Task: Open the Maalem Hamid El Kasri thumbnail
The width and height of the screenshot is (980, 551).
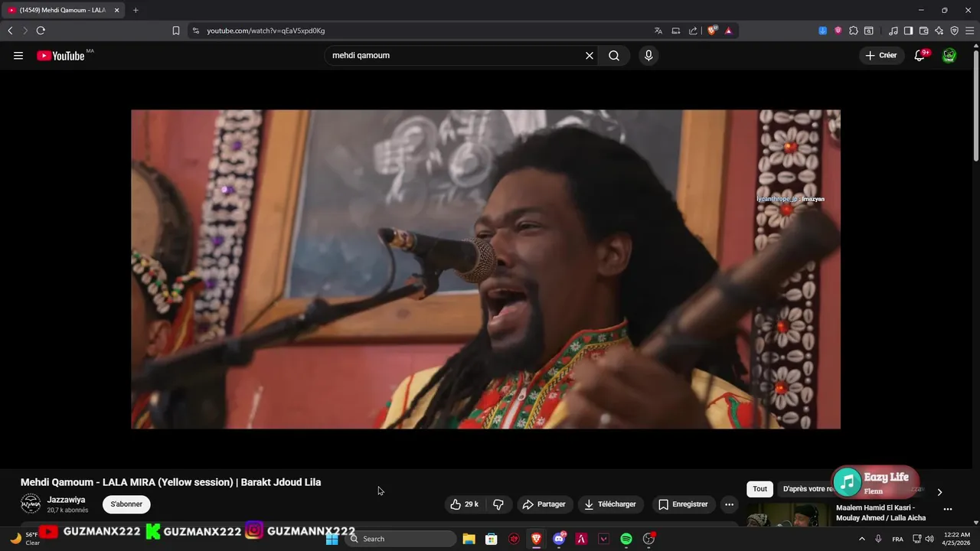Action: coord(789,515)
